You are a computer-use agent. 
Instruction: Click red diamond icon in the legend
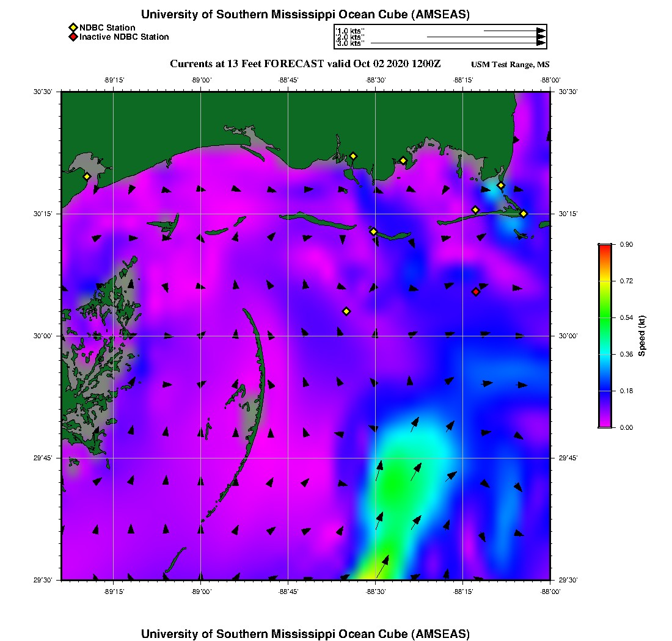coord(73,37)
